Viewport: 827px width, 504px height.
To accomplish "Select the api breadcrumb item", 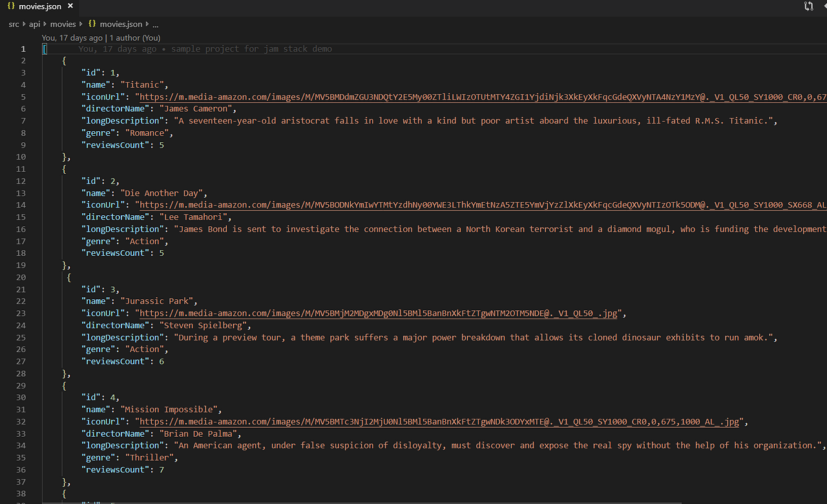I will click(35, 24).
